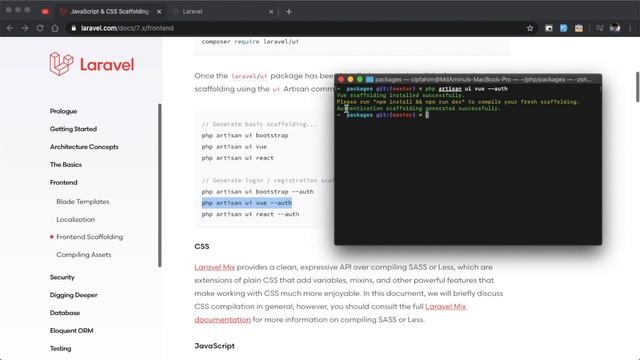Click the 'php artisan ui react --auth' line
Screen dimensions: 640x360
[x=250, y=214]
